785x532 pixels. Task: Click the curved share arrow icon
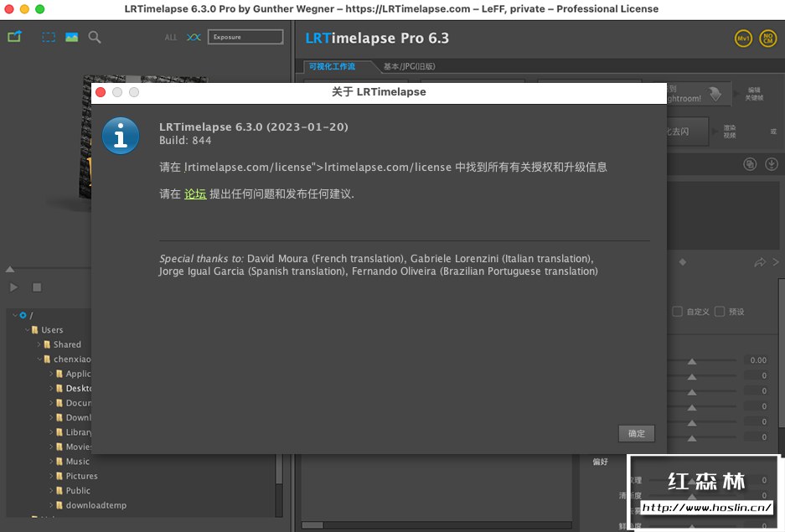pos(760,262)
